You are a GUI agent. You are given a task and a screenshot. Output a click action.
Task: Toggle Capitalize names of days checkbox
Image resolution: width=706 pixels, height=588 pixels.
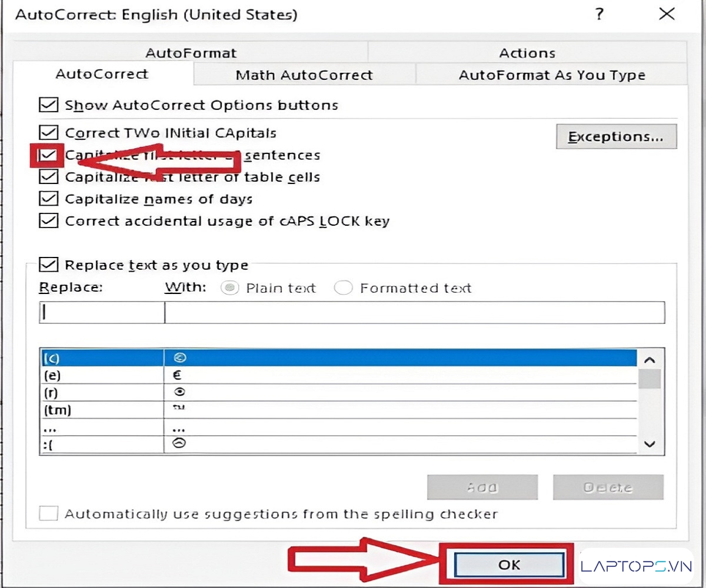(x=49, y=199)
